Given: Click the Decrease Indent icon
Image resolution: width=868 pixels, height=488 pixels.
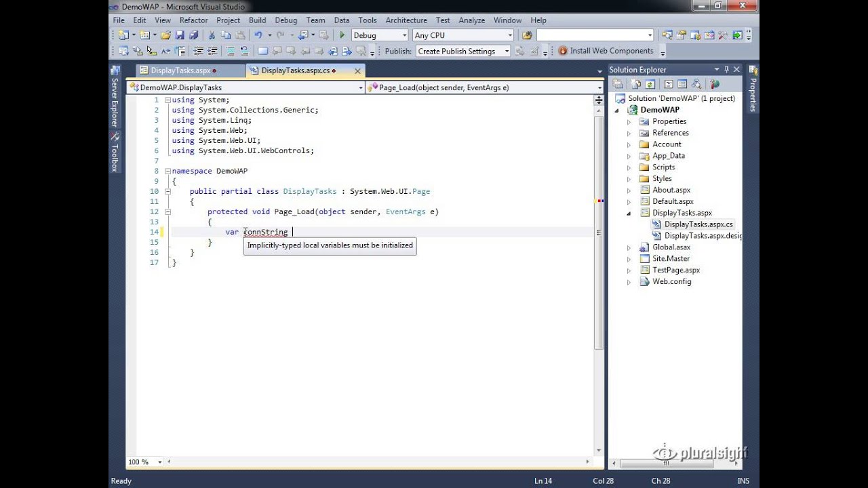Looking at the screenshot, I should coord(198,51).
